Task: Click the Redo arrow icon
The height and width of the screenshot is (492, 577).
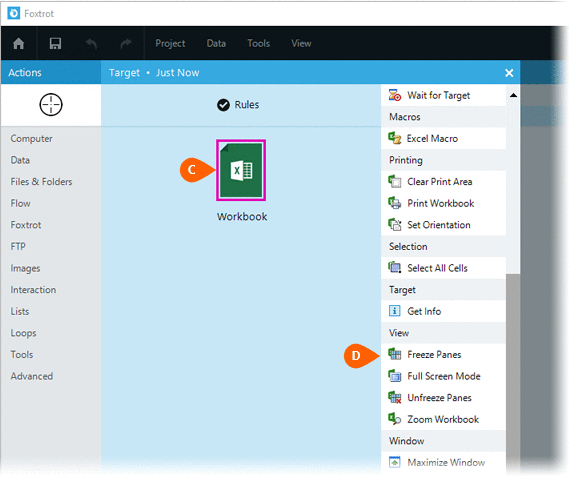Action: [126, 44]
